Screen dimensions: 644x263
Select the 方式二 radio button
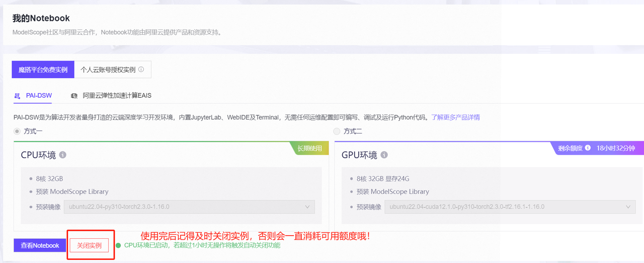coord(337,131)
